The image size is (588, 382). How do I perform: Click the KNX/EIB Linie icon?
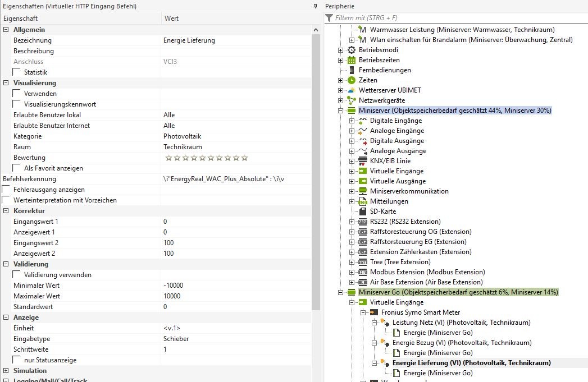(362, 161)
